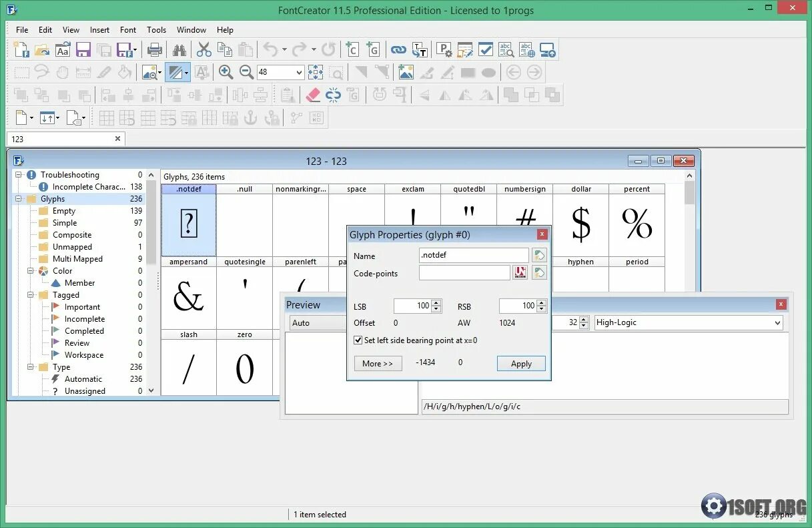This screenshot has width=812, height=528.
Task: Click the Import Image icon
Action: click(405, 72)
